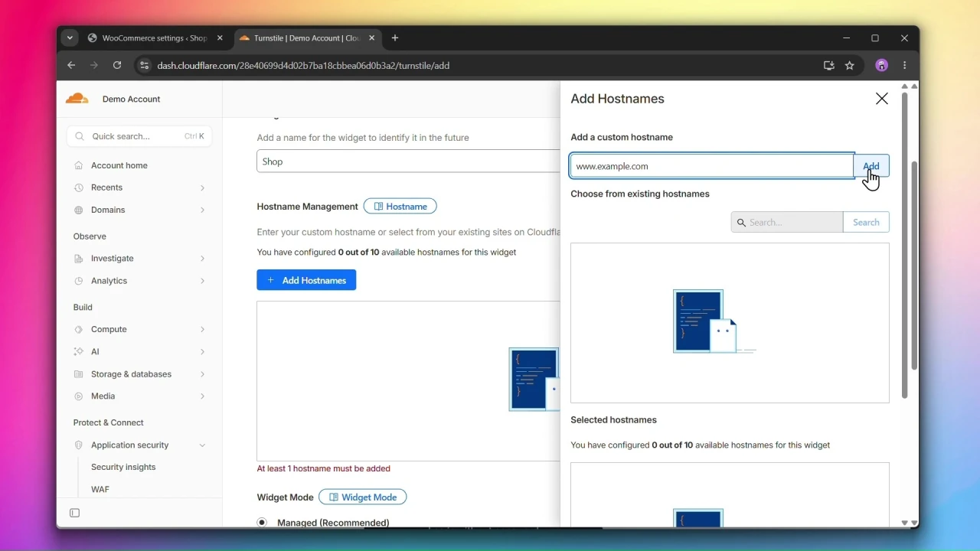Click the install app icon in address bar
Viewport: 980px width, 551px height.
828,65
